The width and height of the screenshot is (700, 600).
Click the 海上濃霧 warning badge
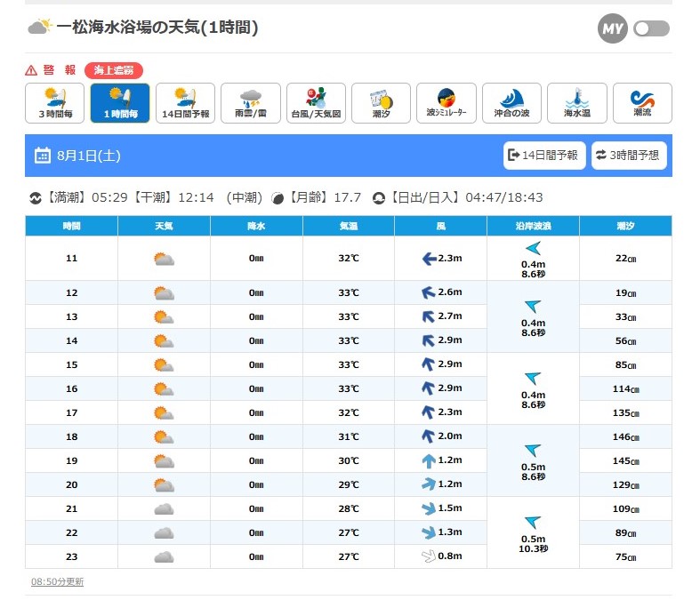[114, 70]
